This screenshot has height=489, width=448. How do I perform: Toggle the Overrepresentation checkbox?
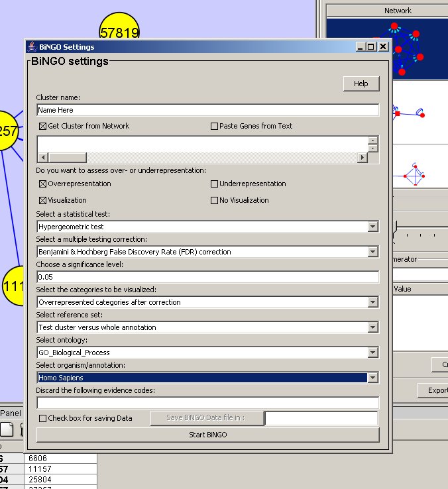point(43,184)
